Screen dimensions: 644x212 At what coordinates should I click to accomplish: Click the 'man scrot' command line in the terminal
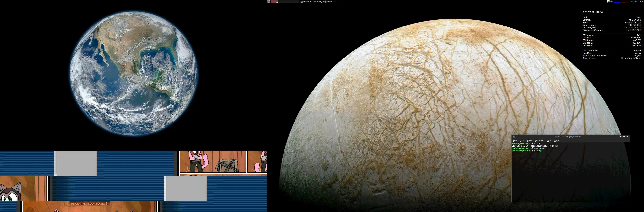pos(528,148)
